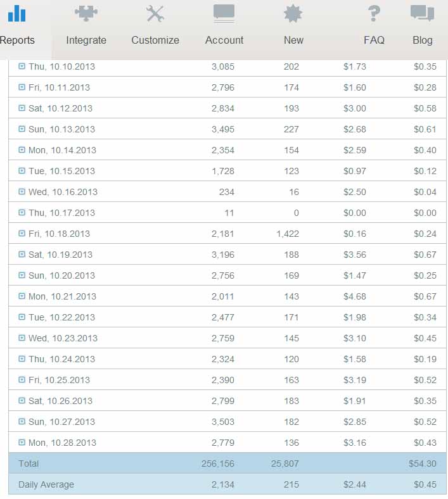Image resolution: width=448 pixels, height=499 pixels.
Task: Click the Customize wrench and screwdriver icon
Action: pos(155,13)
